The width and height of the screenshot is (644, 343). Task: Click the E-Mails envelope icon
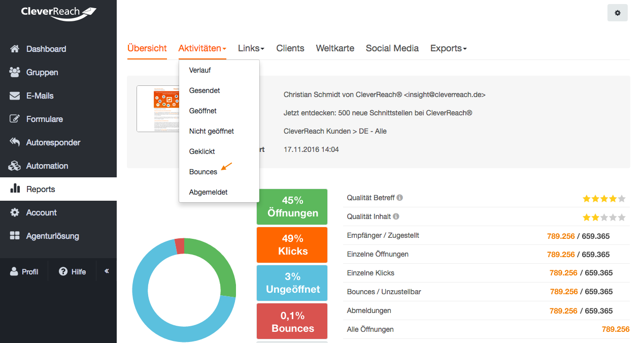coord(15,96)
